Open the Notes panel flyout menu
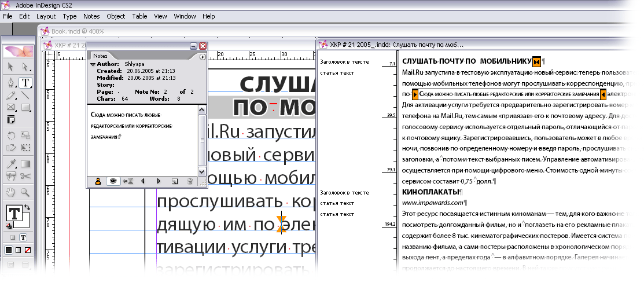Screen dimensions: 644x286 pos(203,57)
